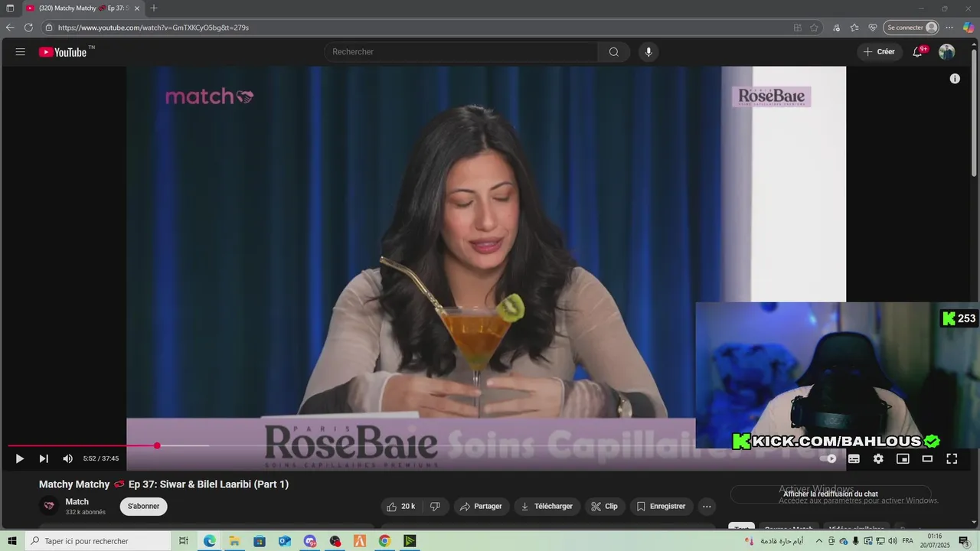Click Se connecter profile button

(x=911, y=28)
